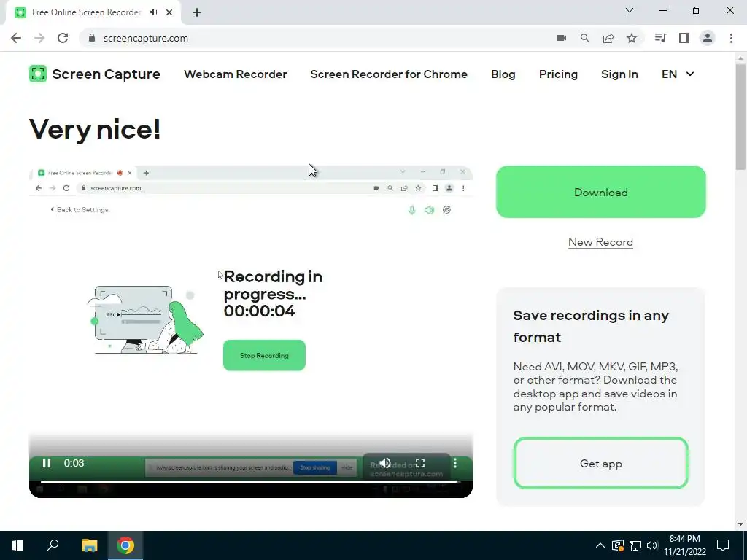Open the Pricing page

point(558,74)
